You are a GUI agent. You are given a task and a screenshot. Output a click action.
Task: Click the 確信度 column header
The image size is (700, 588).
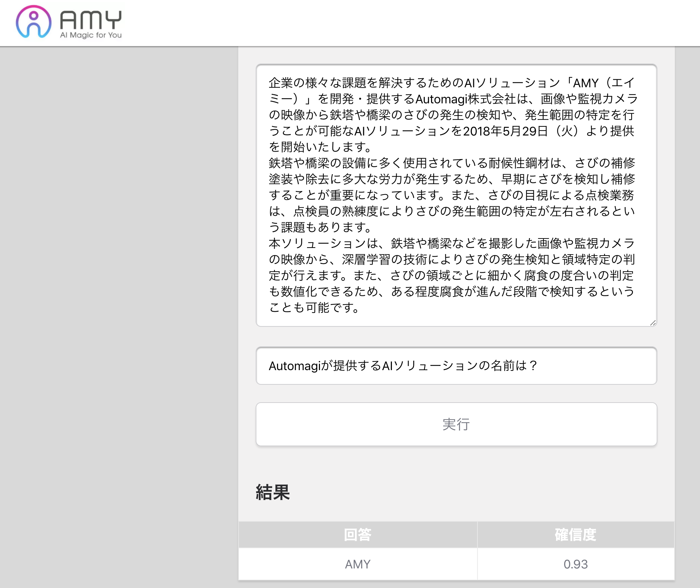click(575, 534)
